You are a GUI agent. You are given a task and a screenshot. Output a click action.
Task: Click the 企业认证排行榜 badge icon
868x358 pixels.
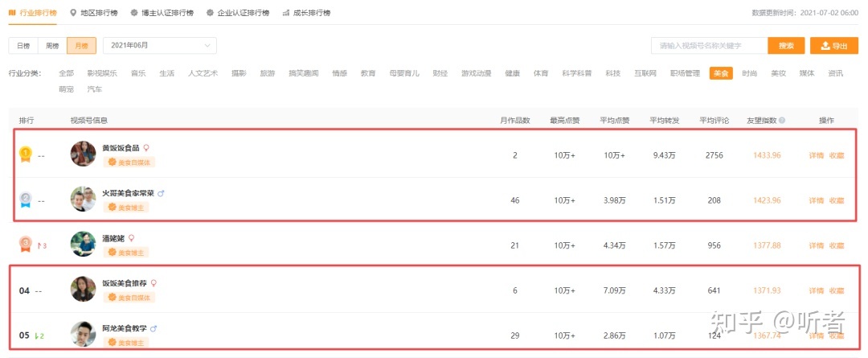pos(211,13)
